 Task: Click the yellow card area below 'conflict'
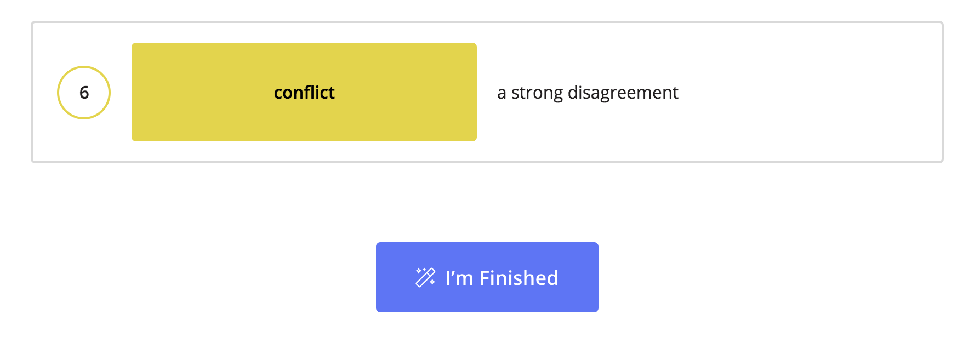304,123
